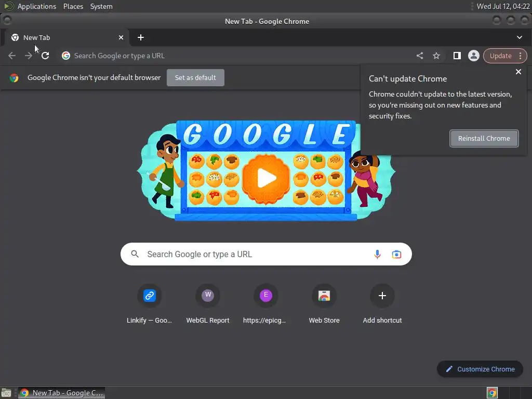Viewport: 532px width, 399px height.
Task: Go back using the back arrow
Action: pos(12,56)
